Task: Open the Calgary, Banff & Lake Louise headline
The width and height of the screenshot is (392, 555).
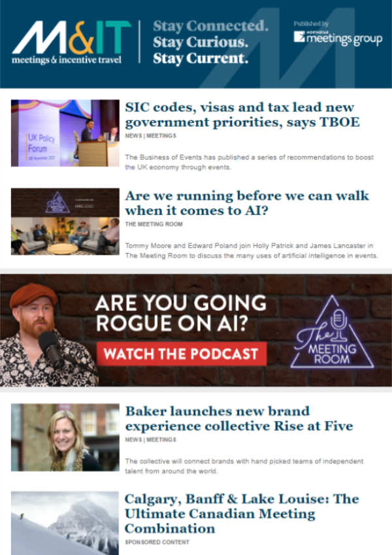Action: (242, 514)
